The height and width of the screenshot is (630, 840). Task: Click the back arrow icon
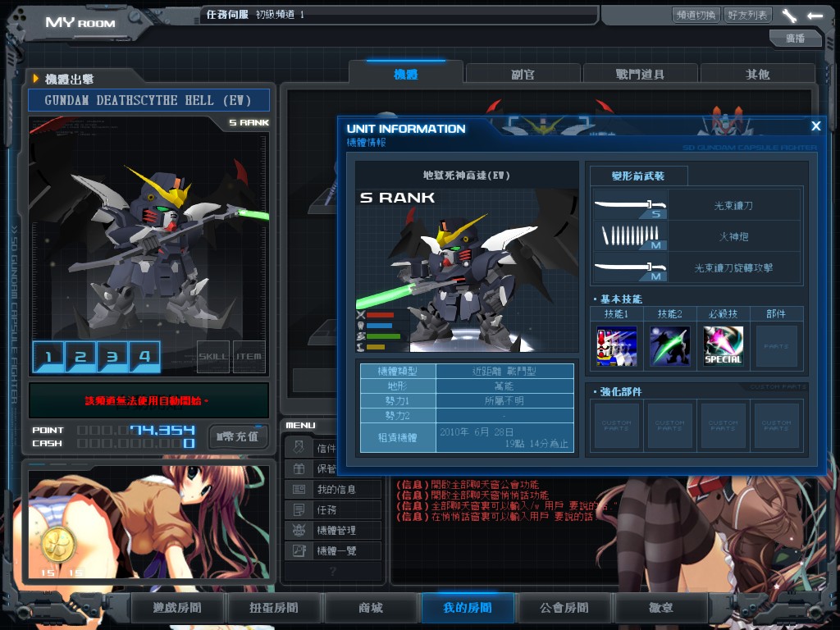pos(815,16)
